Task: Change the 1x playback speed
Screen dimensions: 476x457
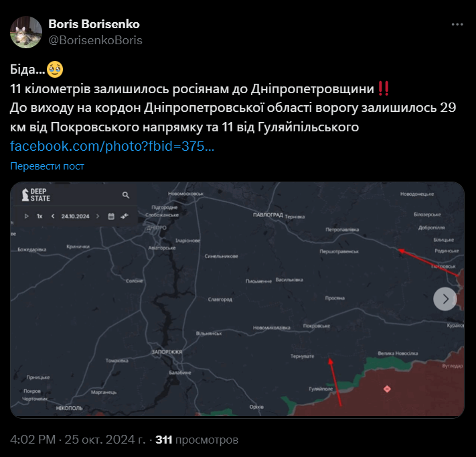Action: click(39, 216)
